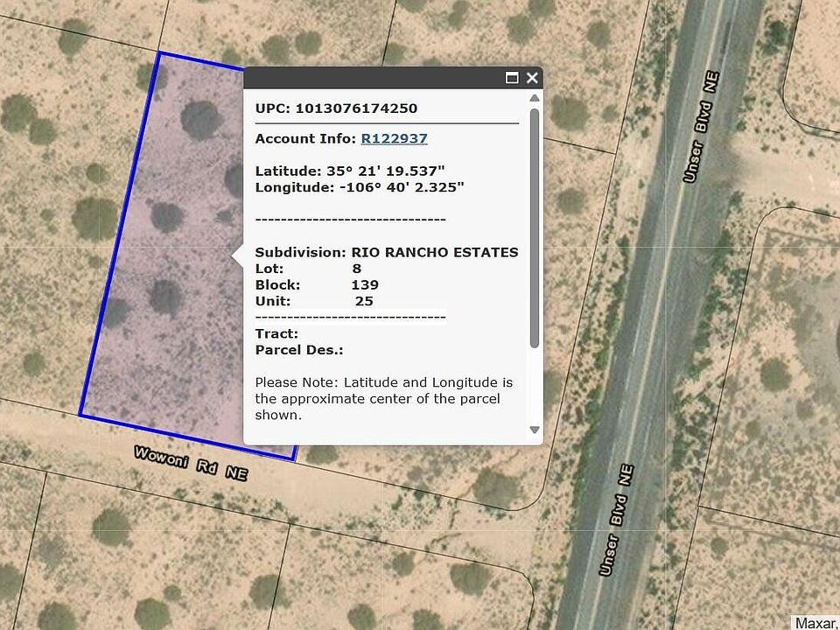Click the Subdivision: RIO RANCHO ESTATES text

click(387, 252)
